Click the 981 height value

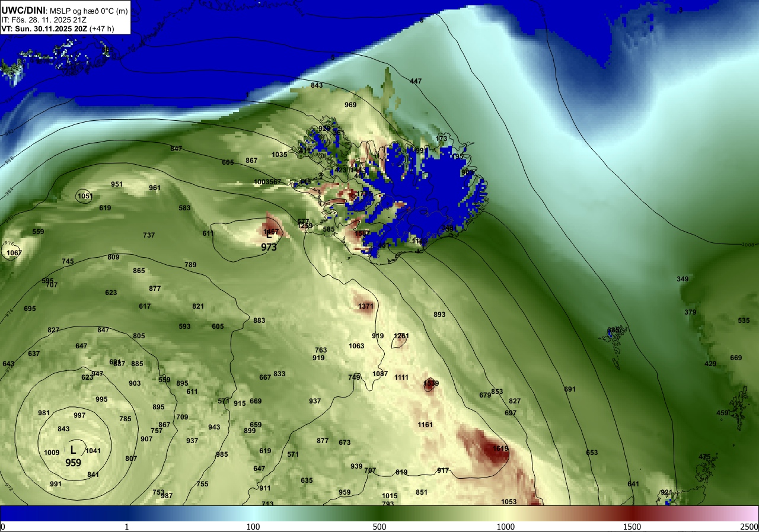[x=44, y=413]
